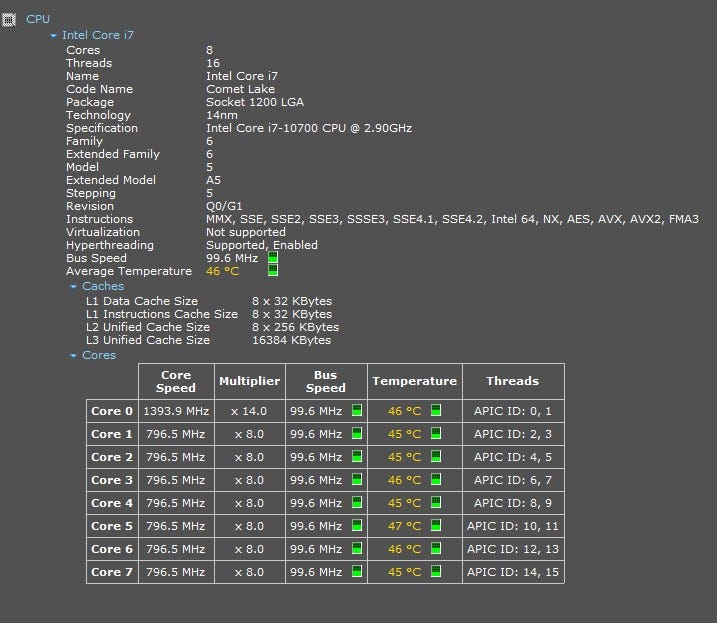Collapse the Intel Core i7 tree node

point(54,35)
